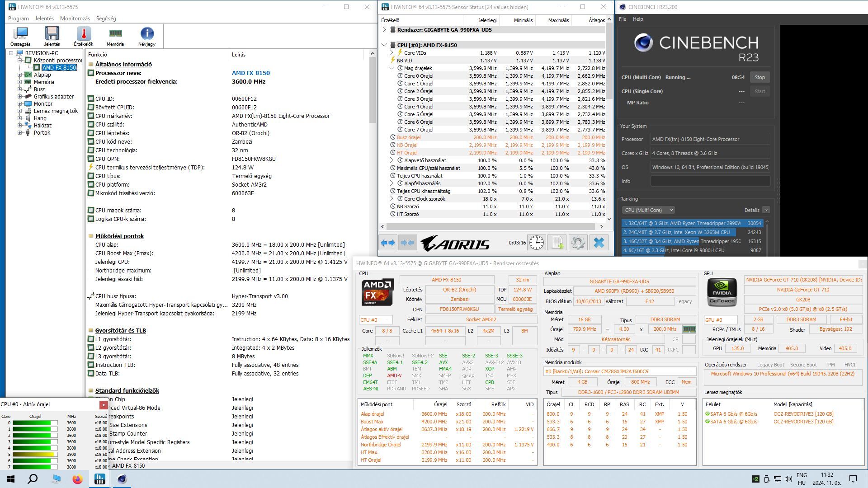Image resolution: width=868 pixels, height=488 pixels.
Task: Click the NVIDIA tray icon
Action: tap(756, 479)
